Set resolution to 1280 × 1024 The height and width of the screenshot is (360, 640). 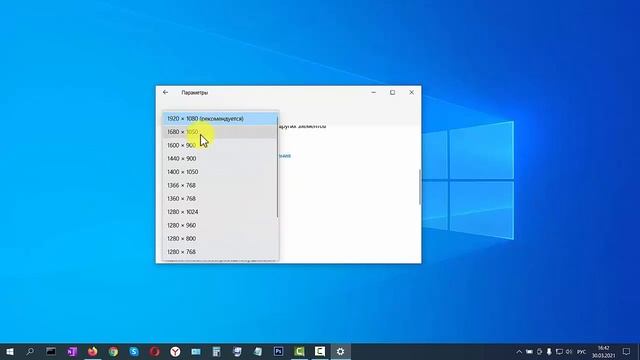click(220, 212)
